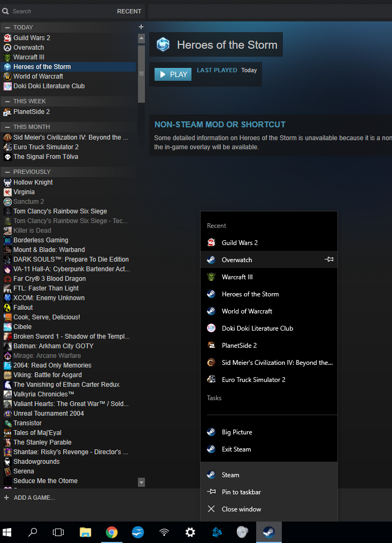The image size is (392, 543).
Task: Click the Heroes of the Storm header logo
Action: click(163, 45)
